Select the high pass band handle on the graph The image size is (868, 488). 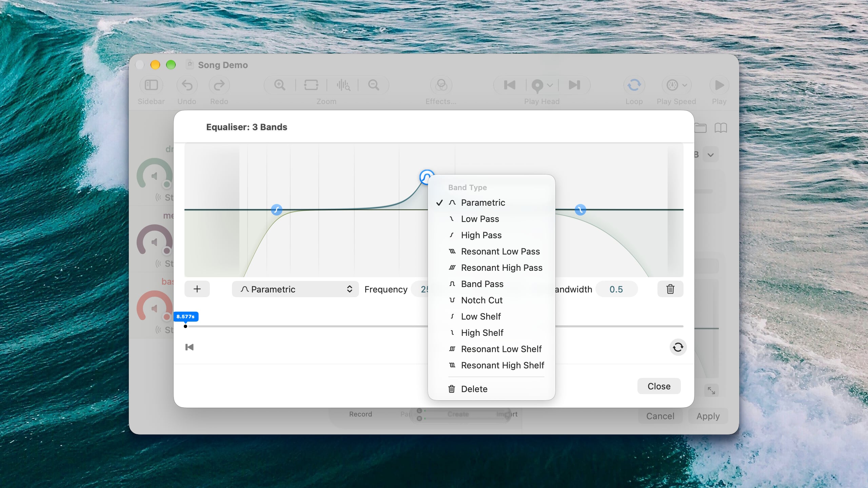click(x=277, y=210)
